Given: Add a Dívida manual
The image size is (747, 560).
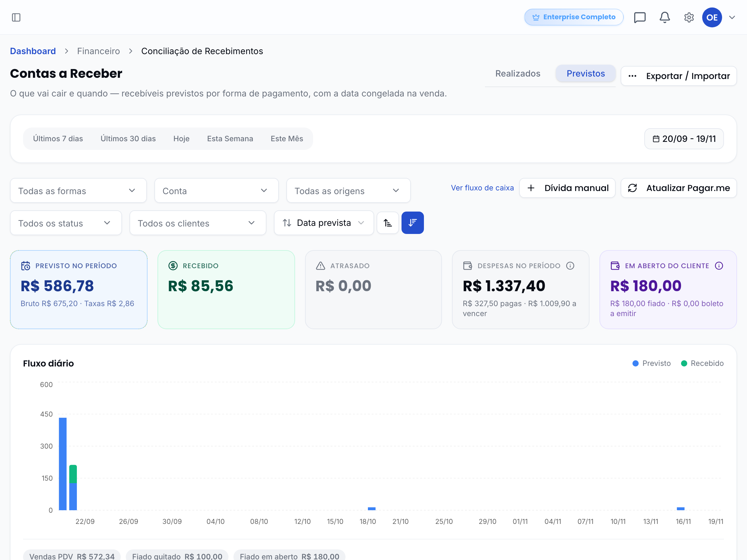Looking at the screenshot, I should tap(567, 188).
